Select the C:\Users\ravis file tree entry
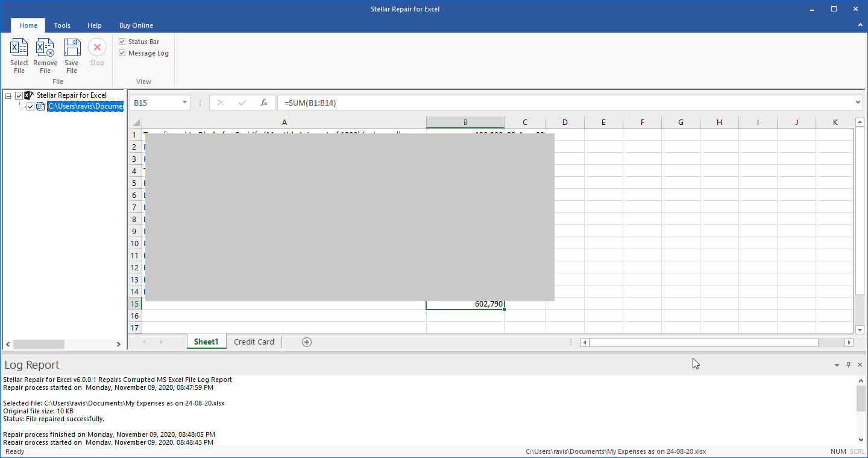This screenshot has width=868, height=458. click(86, 107)
